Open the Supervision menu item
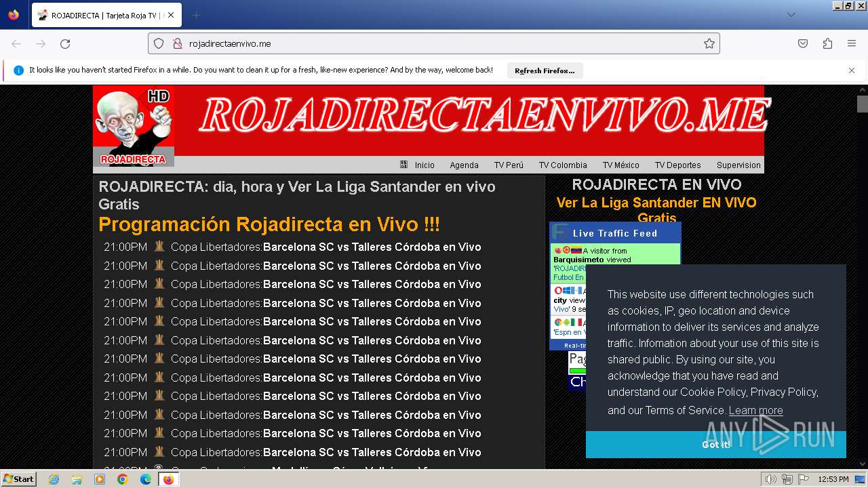 tap(738, 165)
